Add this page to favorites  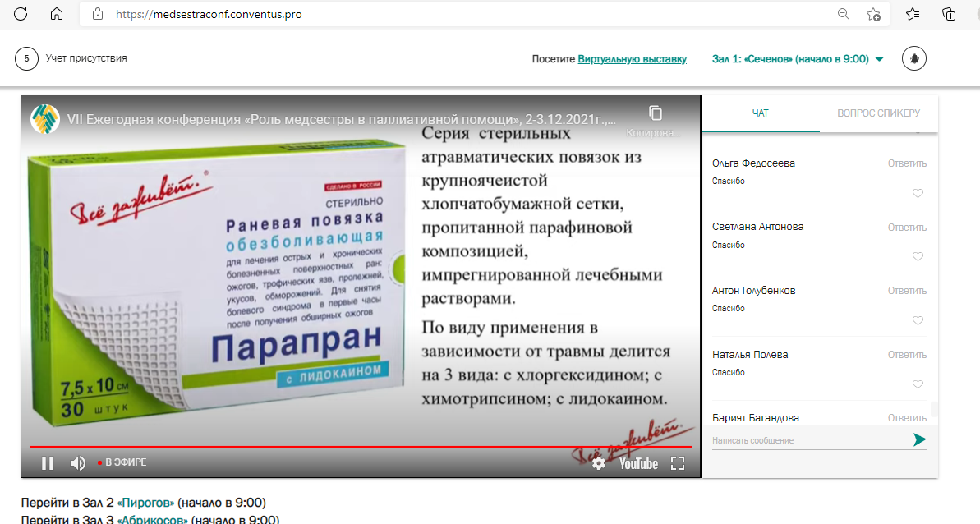click(x=873, y=14)
